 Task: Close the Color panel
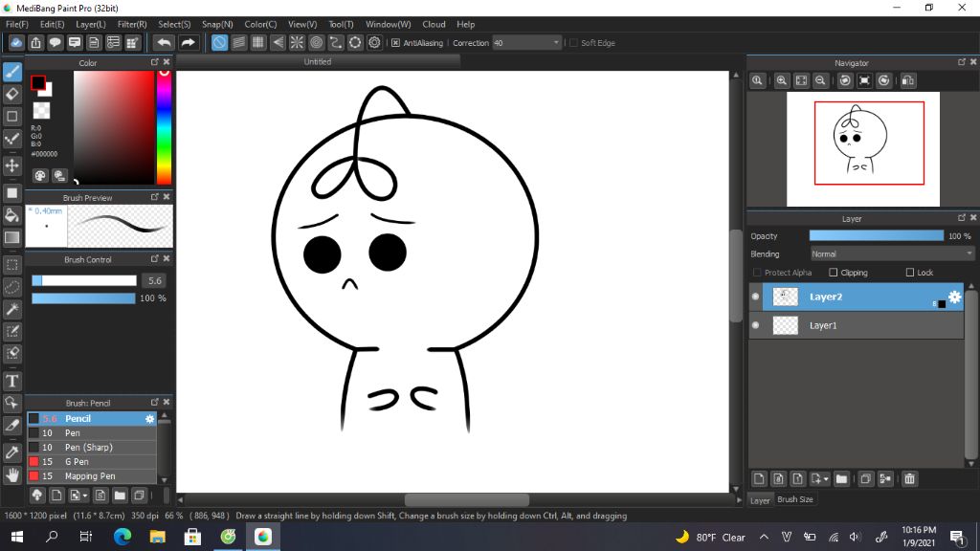tap(167, 62)
